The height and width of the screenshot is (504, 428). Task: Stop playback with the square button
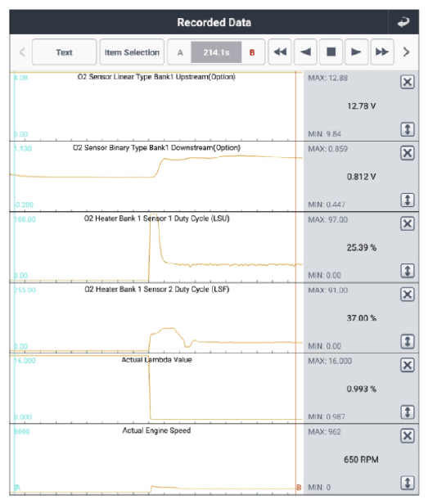pyautogui.click(x=331, y=52)
